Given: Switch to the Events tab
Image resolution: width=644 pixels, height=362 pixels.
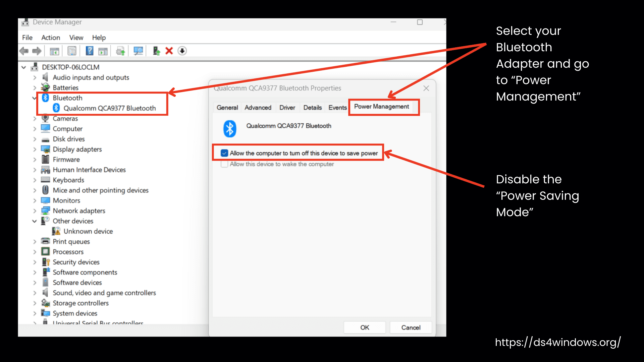Looking at the screenshot, I should pyautogui.click(x=337, y=108).
